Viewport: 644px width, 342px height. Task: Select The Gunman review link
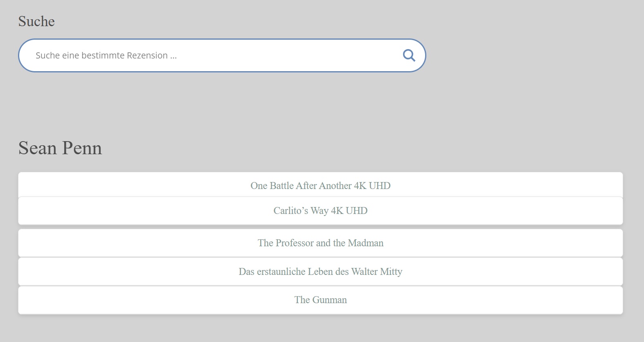coord(320,300)
